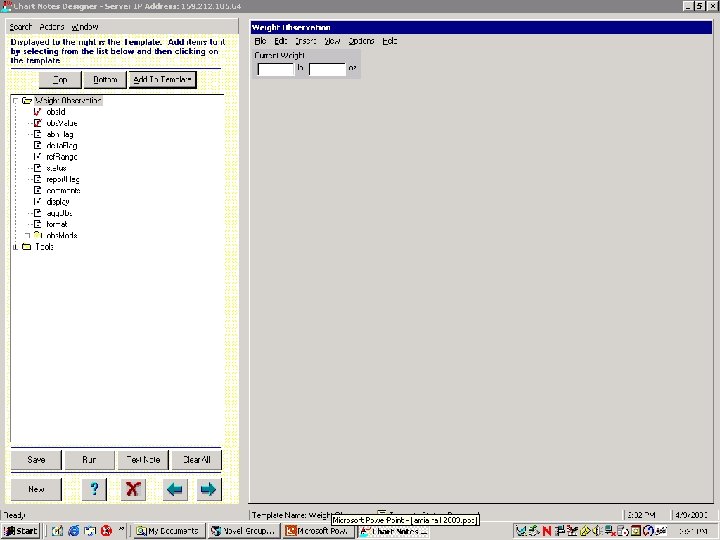Click the Ready status bar text

[14, 515]
